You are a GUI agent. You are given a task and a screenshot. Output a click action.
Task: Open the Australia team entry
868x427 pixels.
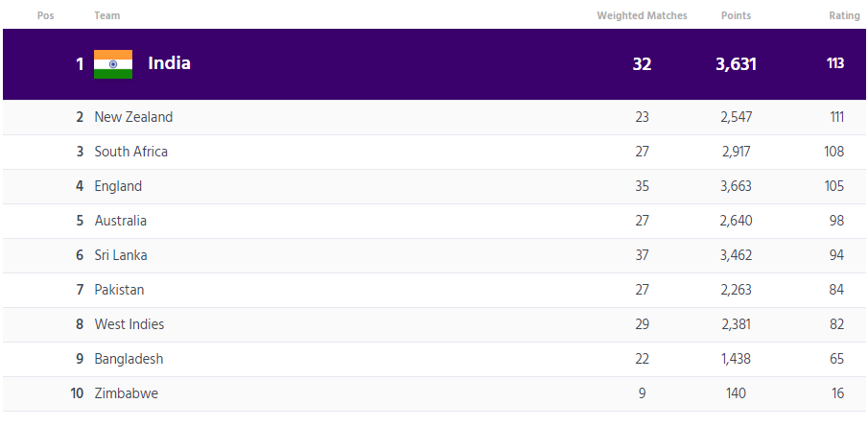120,221
